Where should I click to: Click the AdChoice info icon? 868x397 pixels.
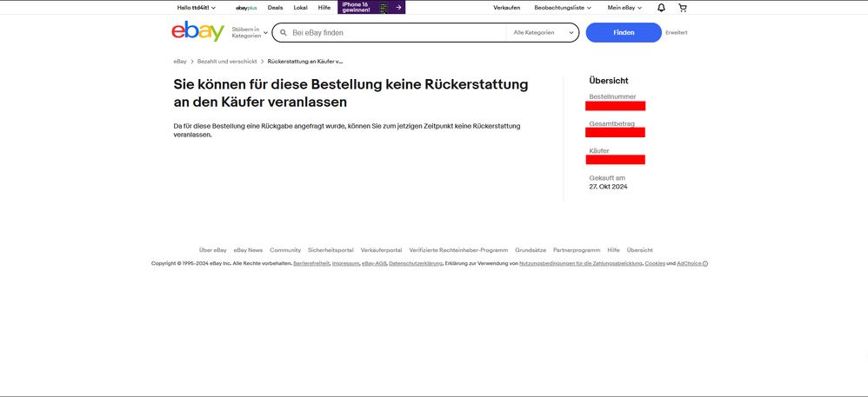click(x=705, y=263)
